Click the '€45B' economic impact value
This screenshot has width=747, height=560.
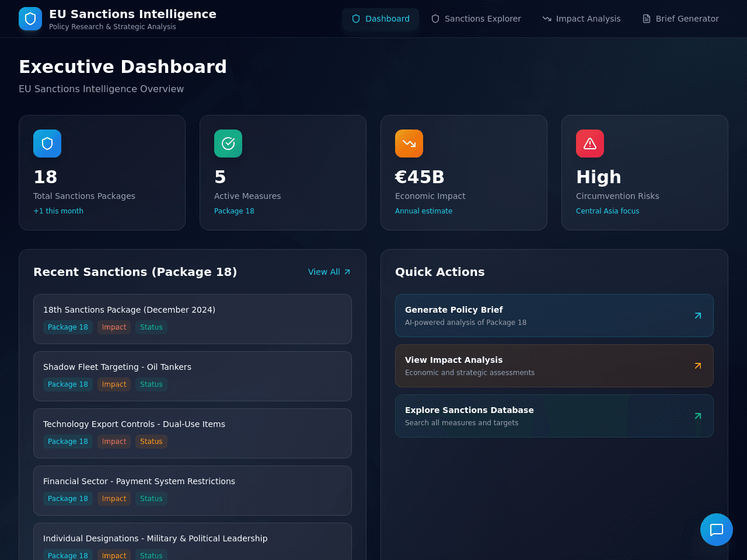click(420, 177)
